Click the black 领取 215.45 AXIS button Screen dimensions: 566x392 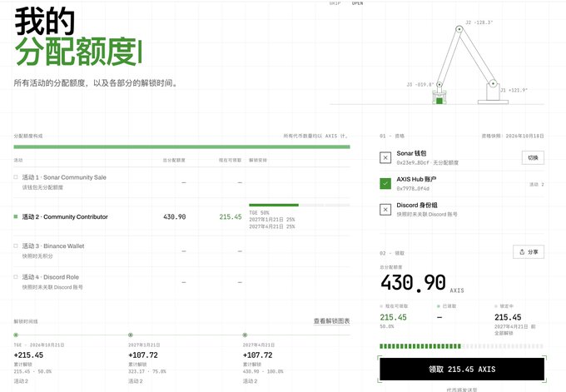tap(462, 369)
